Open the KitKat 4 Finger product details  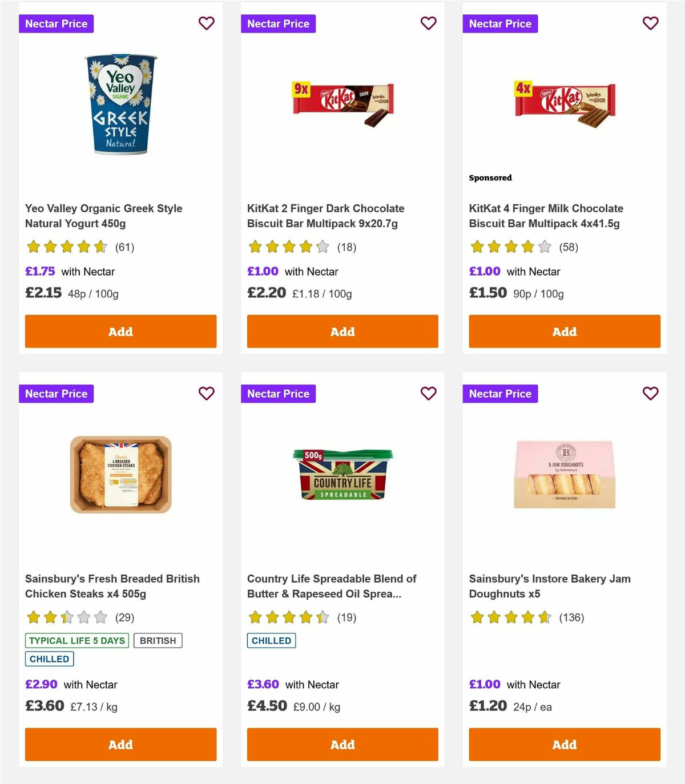546,216
